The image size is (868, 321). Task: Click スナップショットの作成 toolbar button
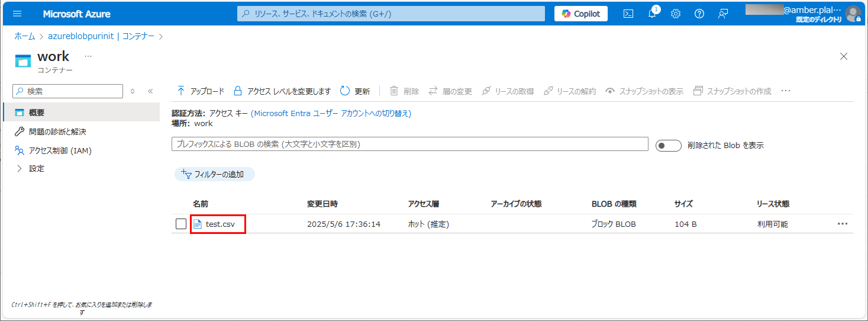coord(732,91)
